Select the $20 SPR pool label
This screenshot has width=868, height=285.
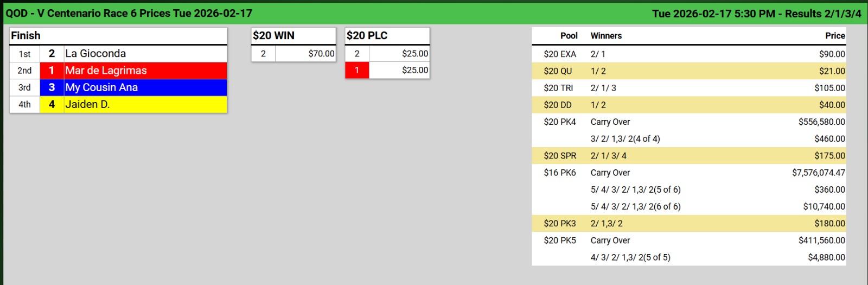[x=560, y=156]
